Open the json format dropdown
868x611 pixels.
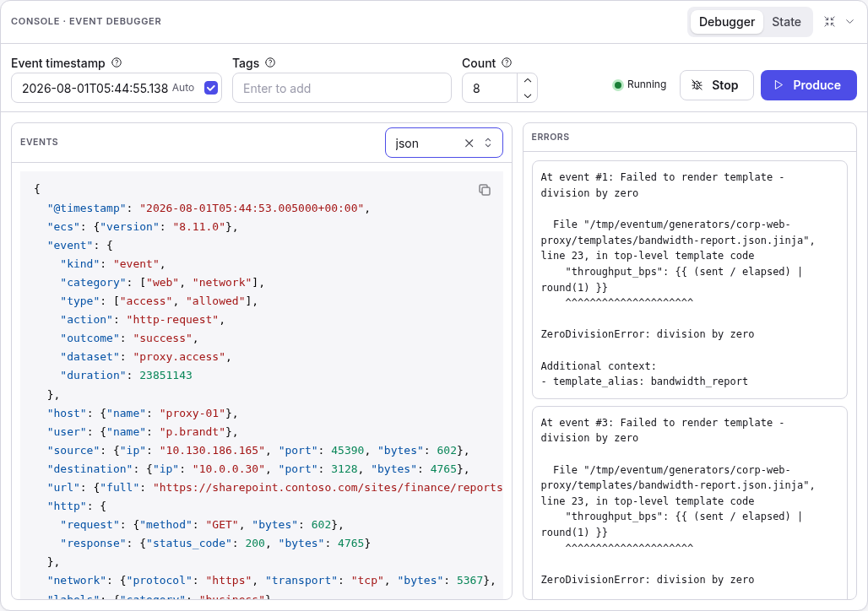[488, 143]
